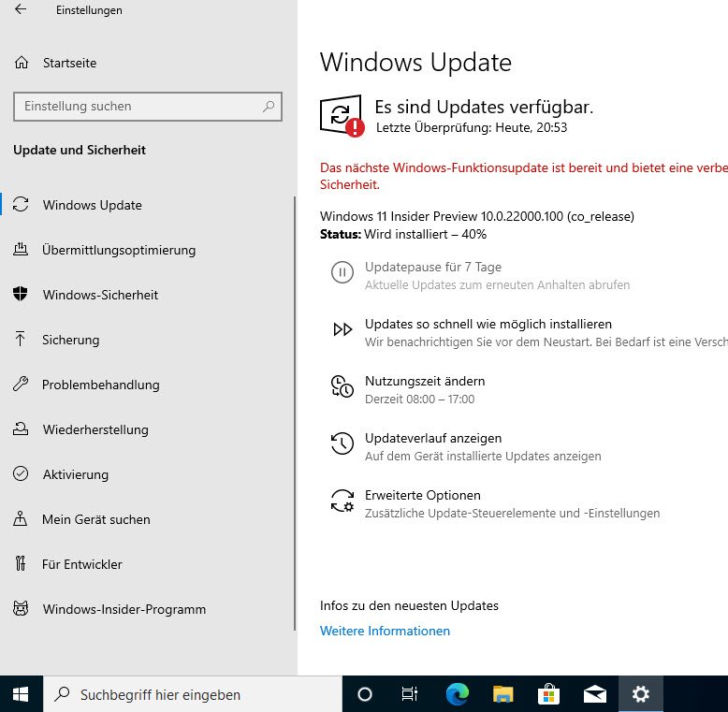Click the Aktivierung checkmark circle icon
The image size is (728, 712).
click(x=21, y=473)
